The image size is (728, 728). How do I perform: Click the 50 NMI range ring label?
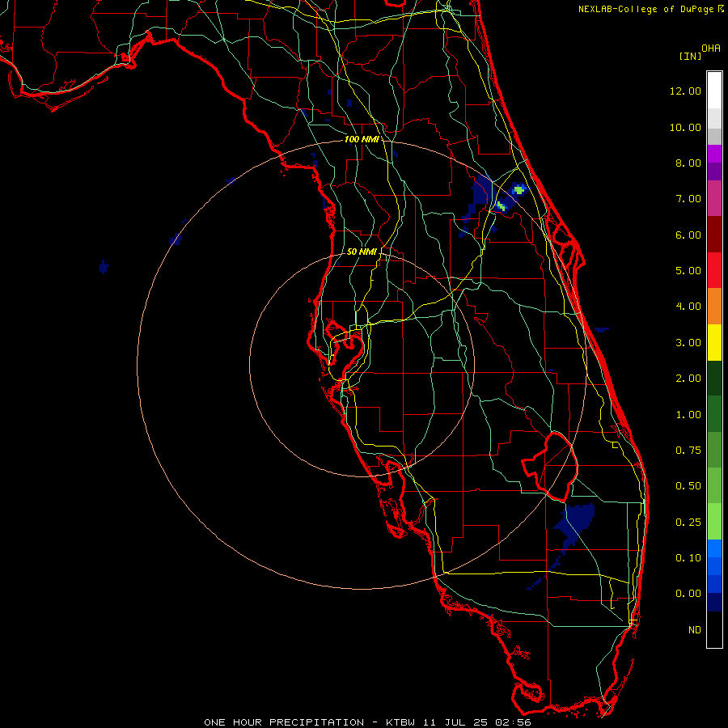(x=362, y=252)
